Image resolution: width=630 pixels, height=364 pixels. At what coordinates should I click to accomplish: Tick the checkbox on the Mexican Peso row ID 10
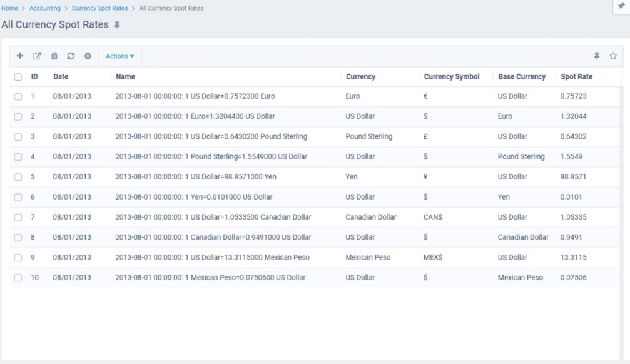tap(18, 277)
